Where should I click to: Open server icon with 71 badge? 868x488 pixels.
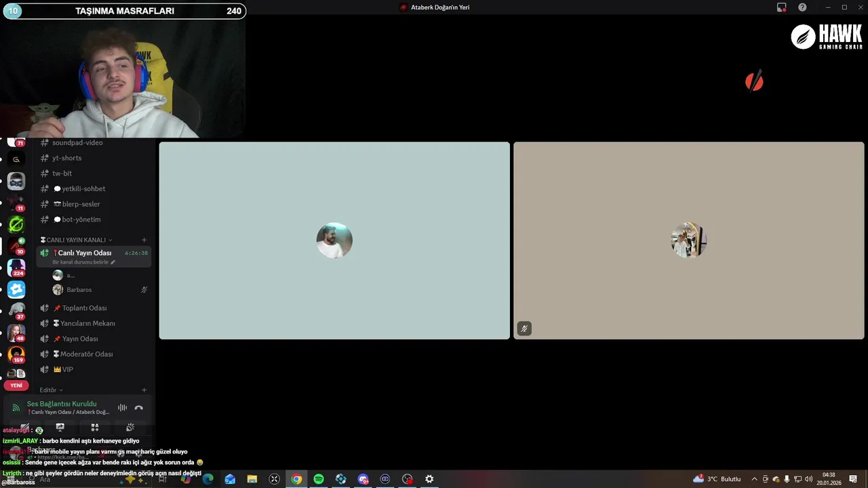pyautogui.click(x=16, y=141)
